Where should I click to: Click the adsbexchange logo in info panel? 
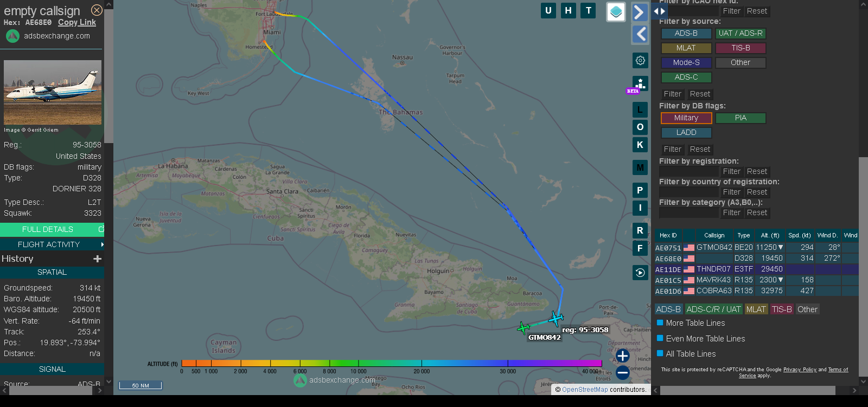pos(13,36)
